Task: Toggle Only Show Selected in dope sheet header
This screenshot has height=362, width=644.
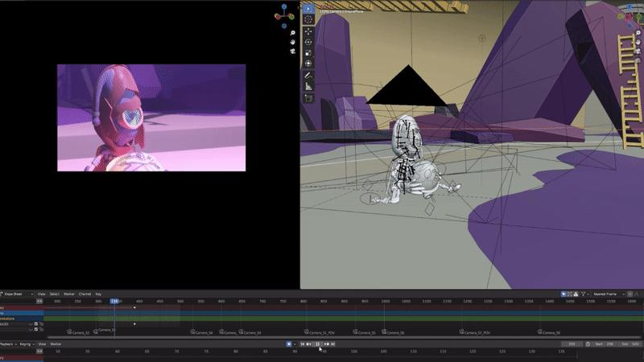Action: [563, 294]
